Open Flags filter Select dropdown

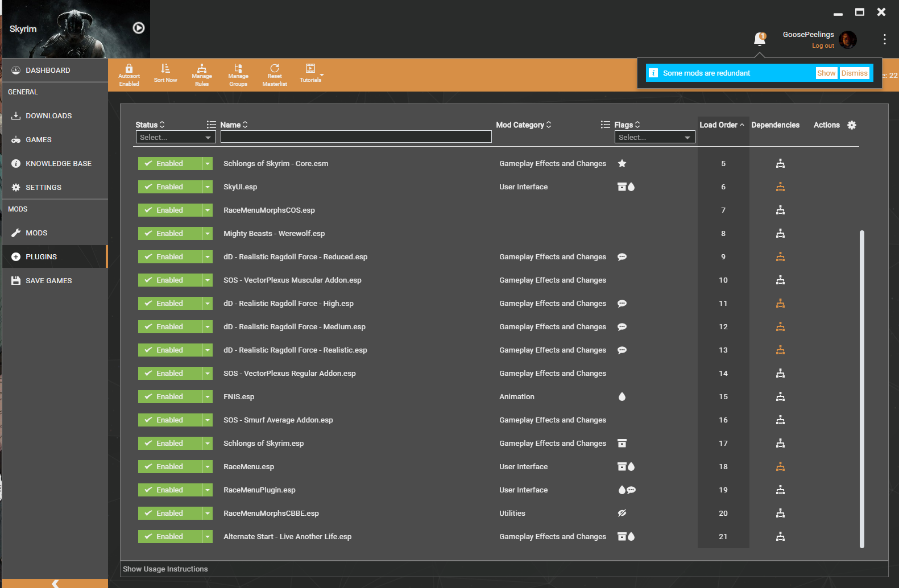pyautogui.click(x=654, y=137)
